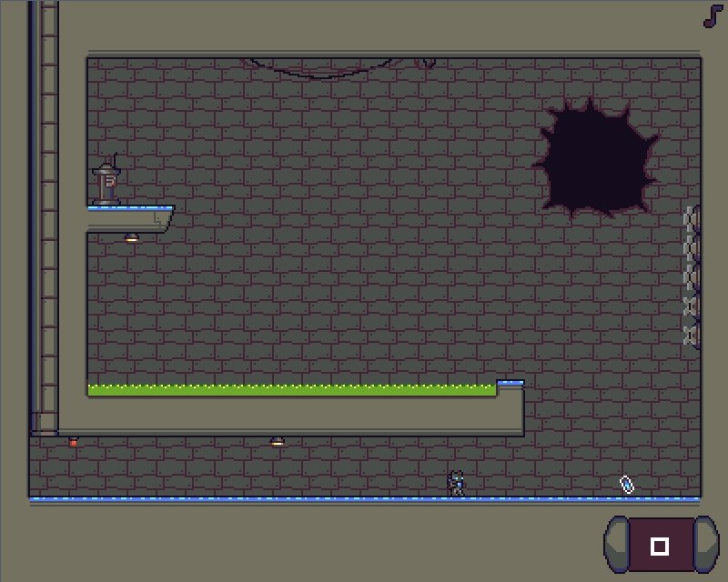Click the scroll with the white square

[661, 544]
